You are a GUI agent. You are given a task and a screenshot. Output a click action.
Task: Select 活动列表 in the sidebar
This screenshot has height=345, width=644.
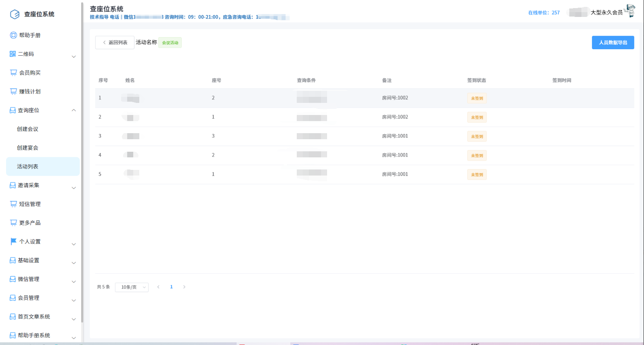pyautogui.click(x=27, y=167)
